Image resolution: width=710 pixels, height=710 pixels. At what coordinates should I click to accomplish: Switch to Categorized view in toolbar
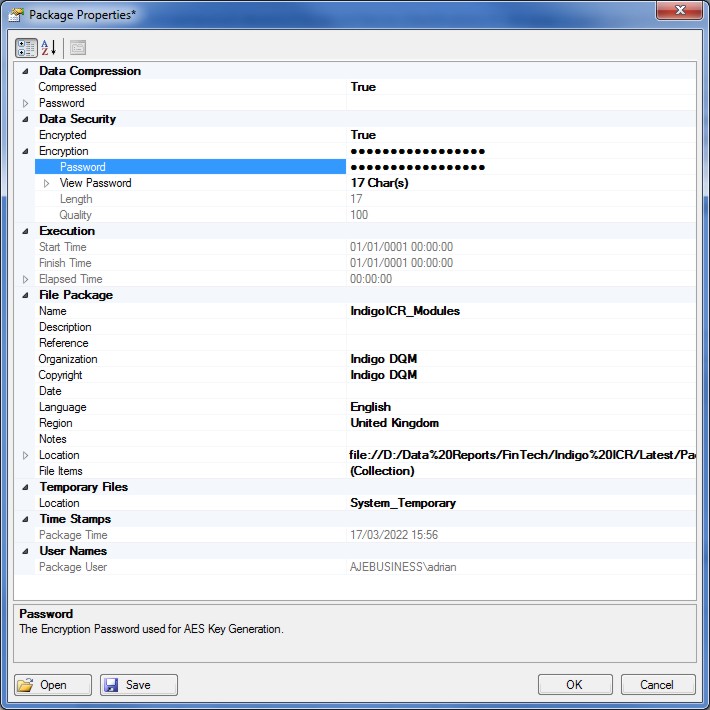[x=27, y=47]
